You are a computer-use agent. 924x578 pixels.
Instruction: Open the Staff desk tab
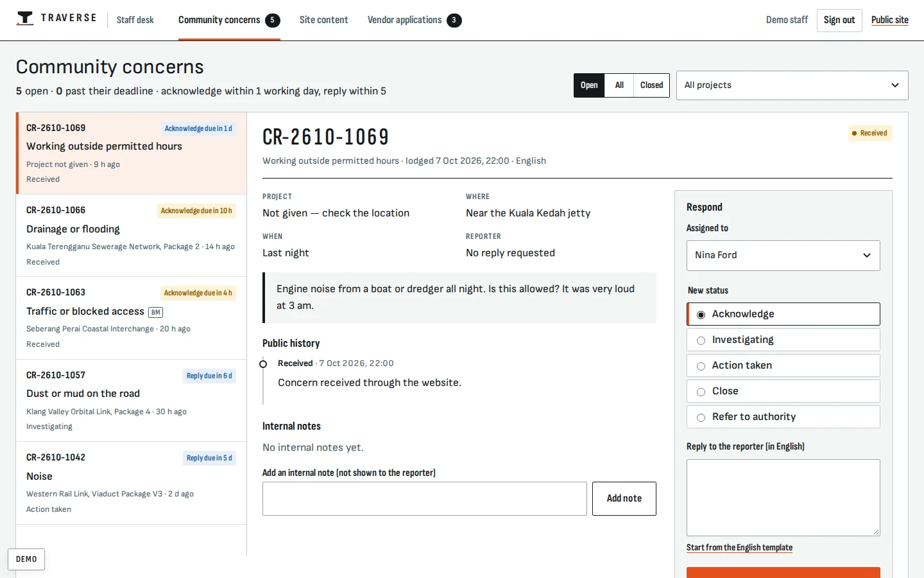135,20
